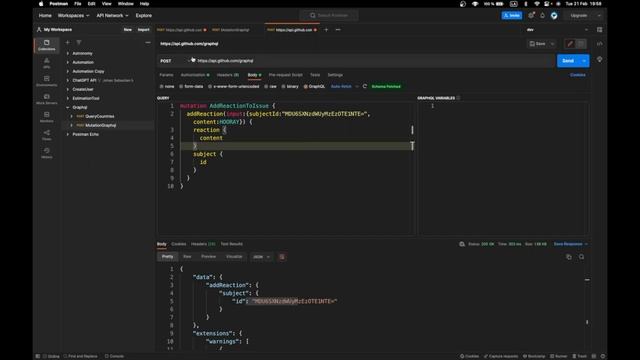Create new collection with plus icon
Screen dimensions: 640x360
click(68, 42)
